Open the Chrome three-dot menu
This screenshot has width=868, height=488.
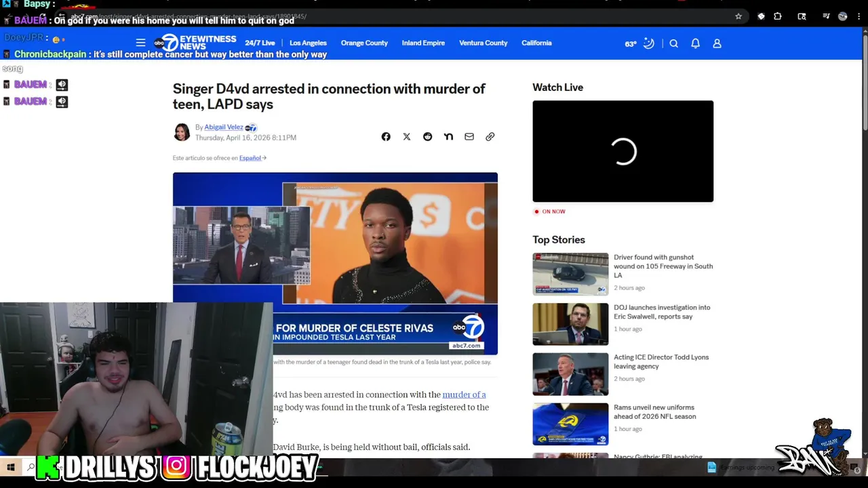pyautogui.click(x=859, y=16)
